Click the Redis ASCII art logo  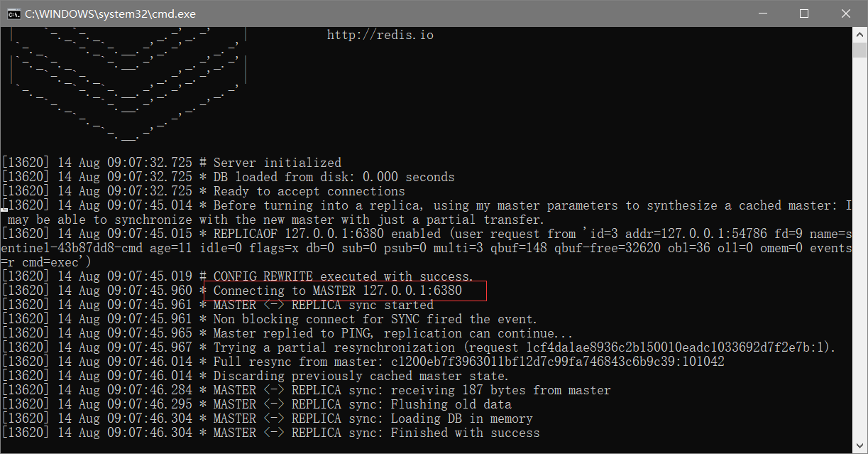click(x=128, y=83)
